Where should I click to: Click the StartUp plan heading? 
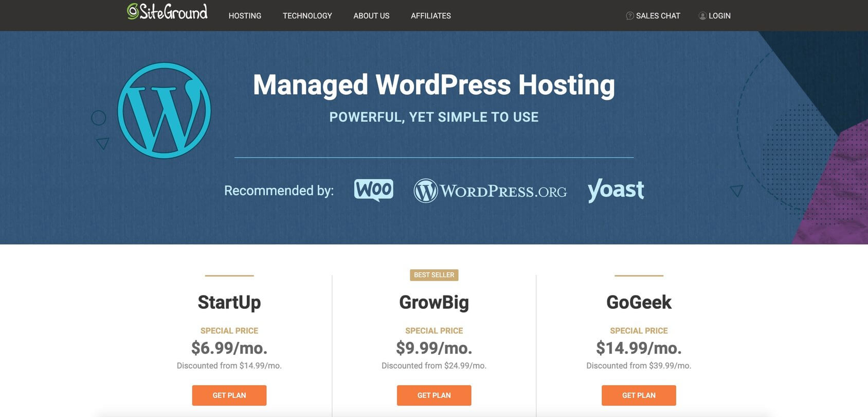pyautogui.click(x=229, y=302)
